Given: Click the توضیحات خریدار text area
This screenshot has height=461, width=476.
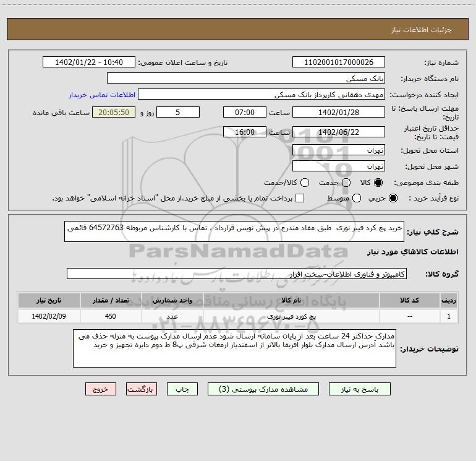Looking at the screenshot, I should pyautogui.click(x=234, y=348).
